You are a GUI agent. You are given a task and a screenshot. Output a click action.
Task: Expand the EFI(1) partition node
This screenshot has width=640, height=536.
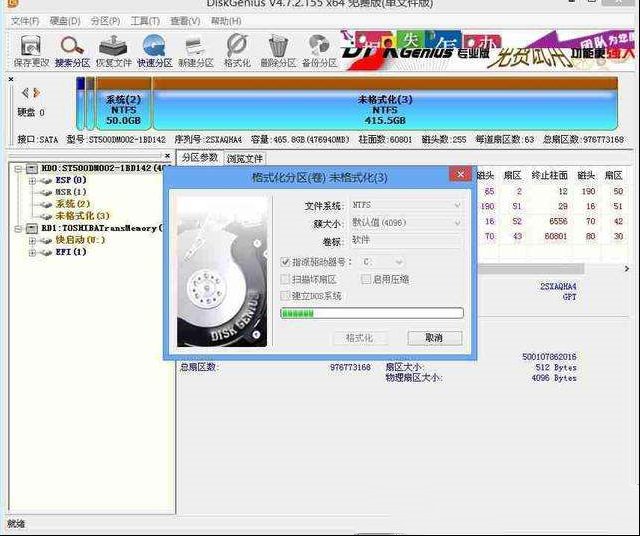point(32,253)
